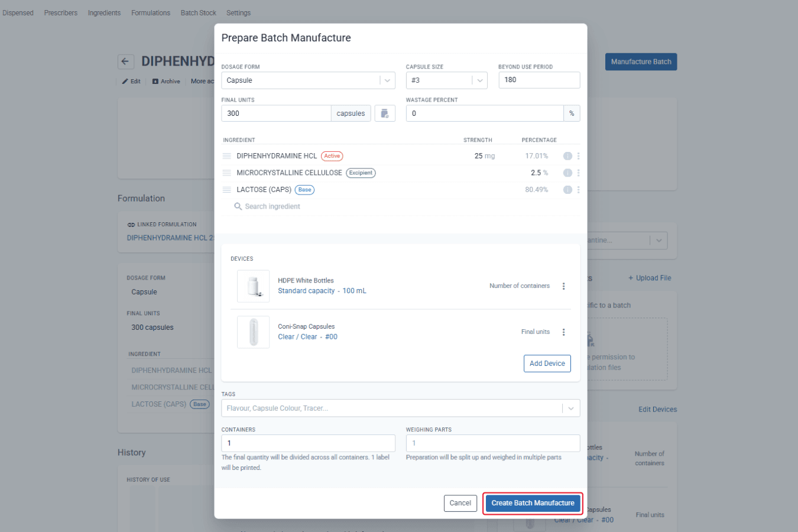Open three-dot menu for LACTOSE (CAPS) row

click(578, 190)
